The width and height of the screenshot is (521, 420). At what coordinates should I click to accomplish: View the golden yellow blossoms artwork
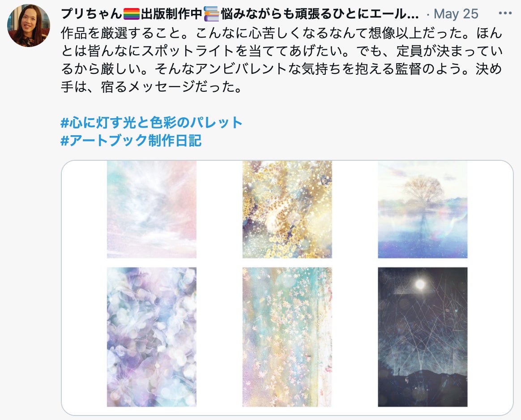click(x=287, y=210)
